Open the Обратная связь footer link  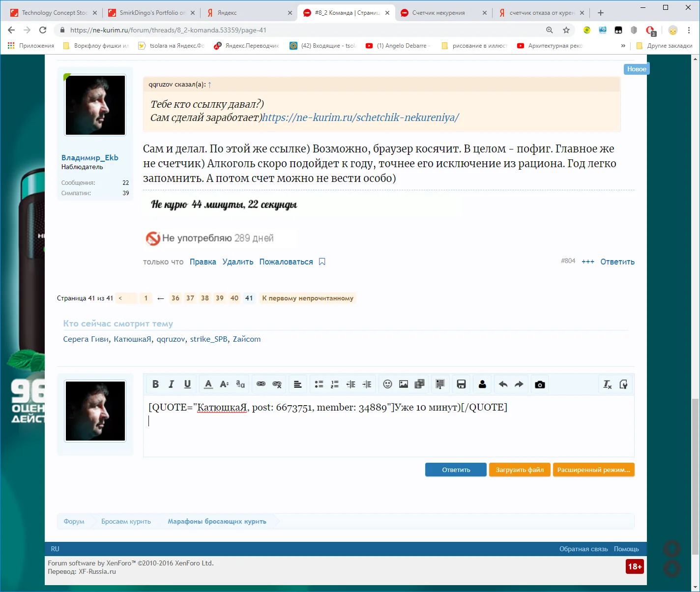coord(583,549)
